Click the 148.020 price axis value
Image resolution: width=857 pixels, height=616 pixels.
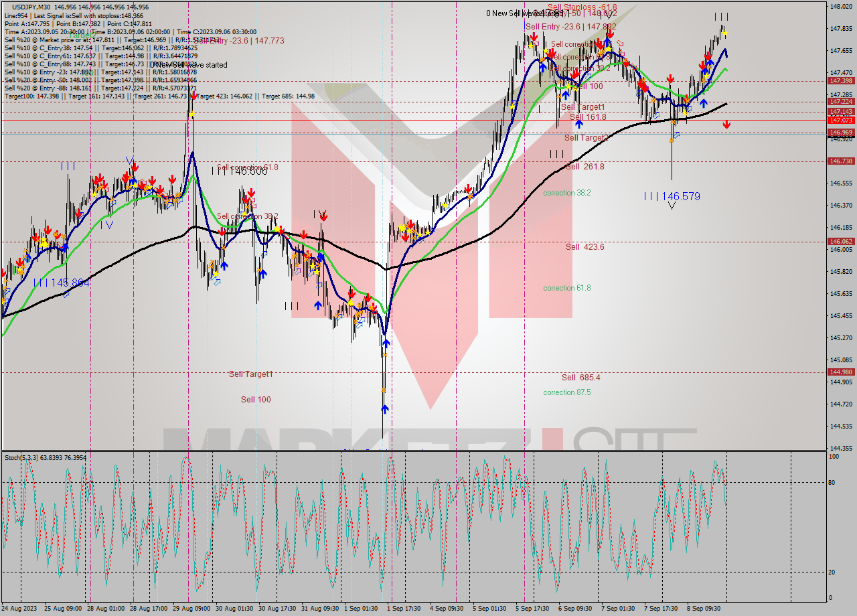841,7
